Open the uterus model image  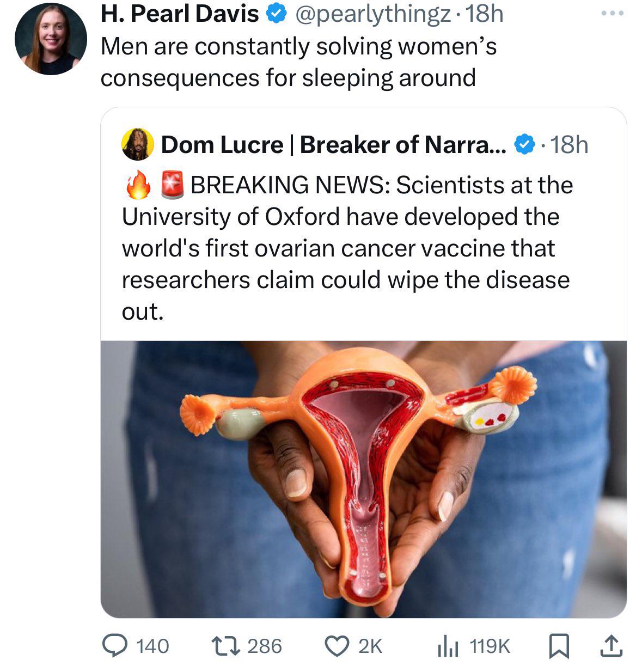click(x=363, y=479)
